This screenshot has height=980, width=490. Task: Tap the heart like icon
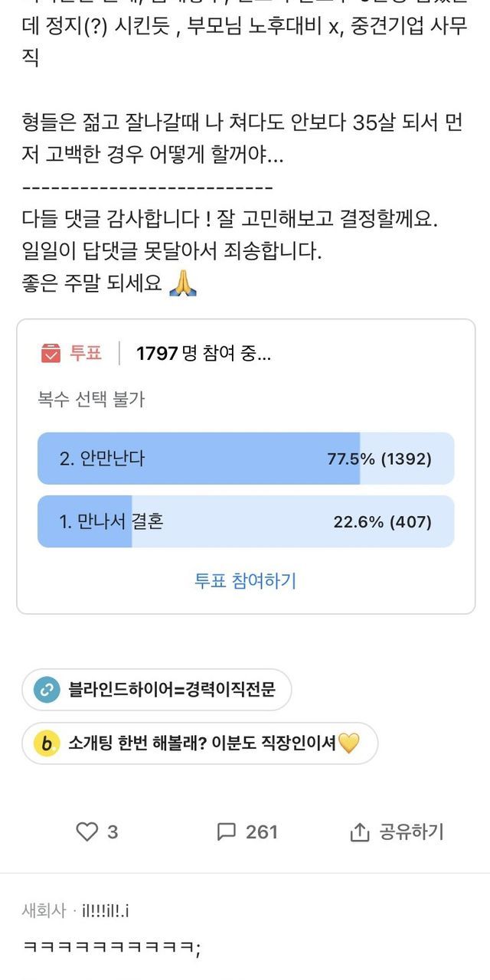(87, 831)
